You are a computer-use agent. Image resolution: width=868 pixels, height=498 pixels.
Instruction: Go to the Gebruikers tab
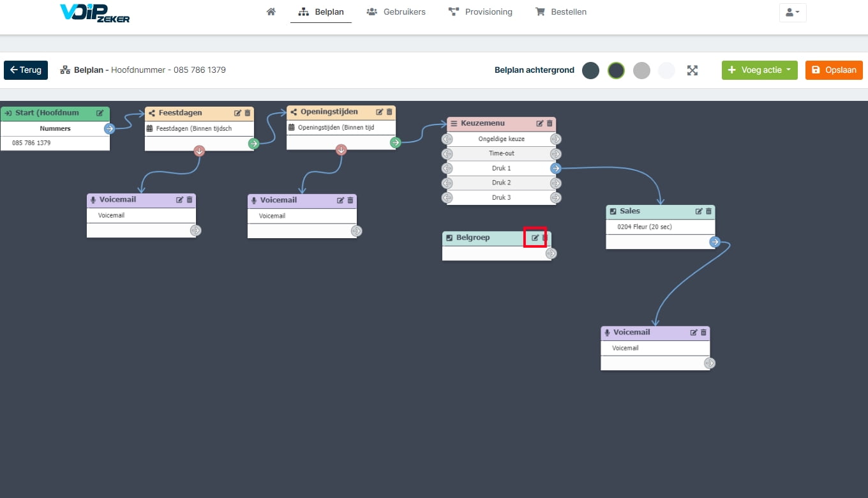click(396, 11)
